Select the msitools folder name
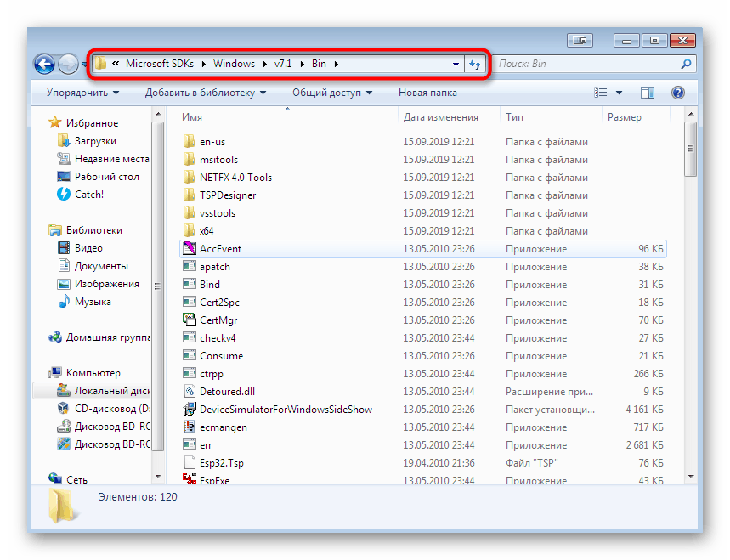The image size is (730, 560). click(218, 160)
